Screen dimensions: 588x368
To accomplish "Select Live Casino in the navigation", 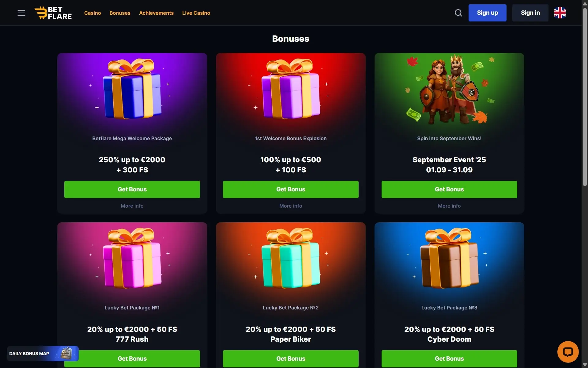I will tap(196, 13).
